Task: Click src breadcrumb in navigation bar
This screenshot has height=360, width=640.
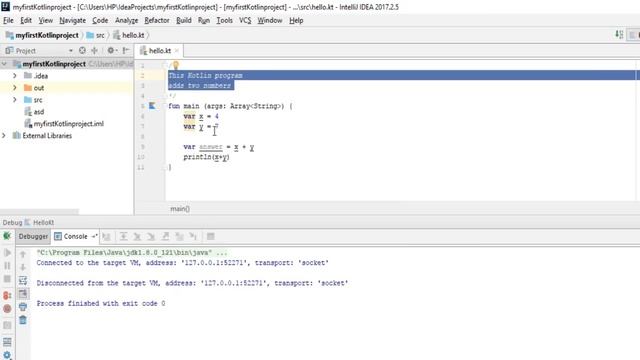Action: coord(96,35)
